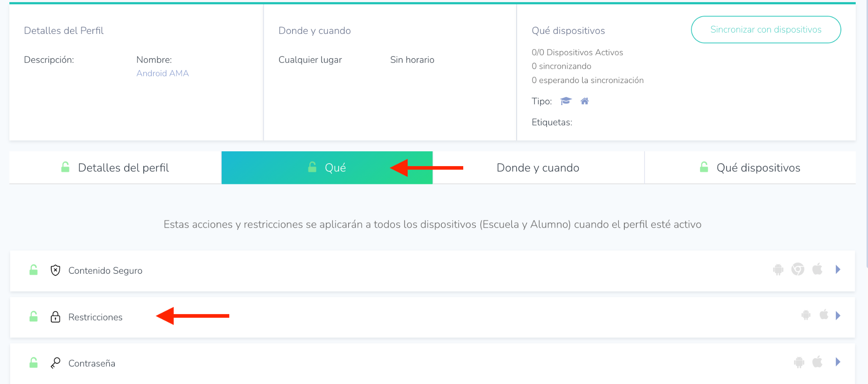The width and height of the screenshot is (868, 384).
Task: Click the shield icon beside Contenido Seguro
Action: coord(56,270)
